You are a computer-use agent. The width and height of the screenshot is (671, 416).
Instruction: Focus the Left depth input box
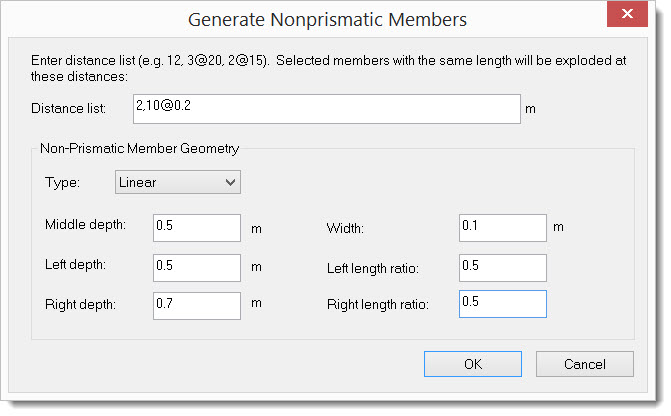pos(197,267)
